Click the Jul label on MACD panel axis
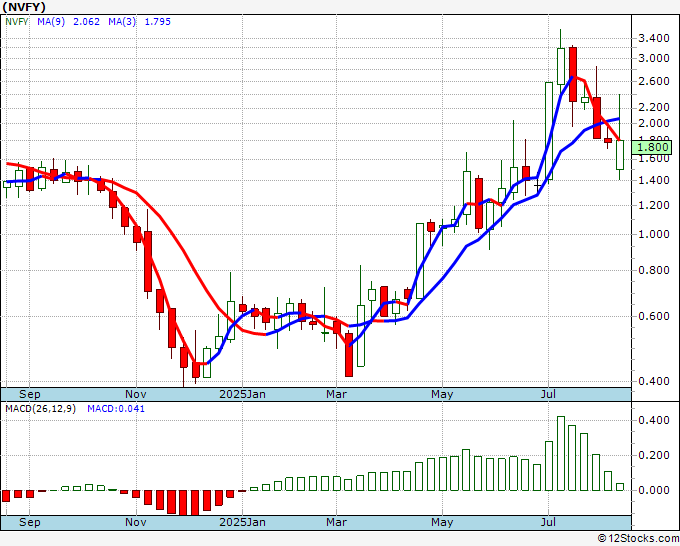The height and width of the screenshot is (546, 680). click(x=549, y=522)
